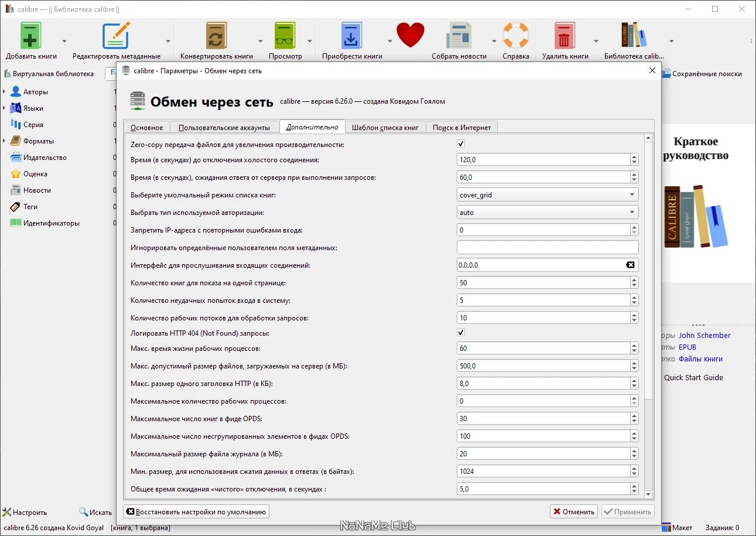Screen dimensions: 756x536
Task: Open dropdown arrow next to Редактировать метаданные
Action: tap(168, 41)
